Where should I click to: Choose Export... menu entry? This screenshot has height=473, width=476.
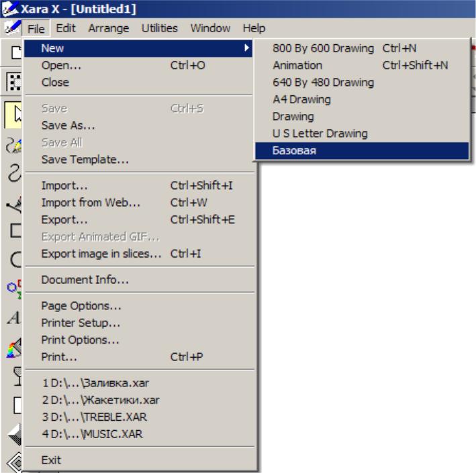(138, 219)
